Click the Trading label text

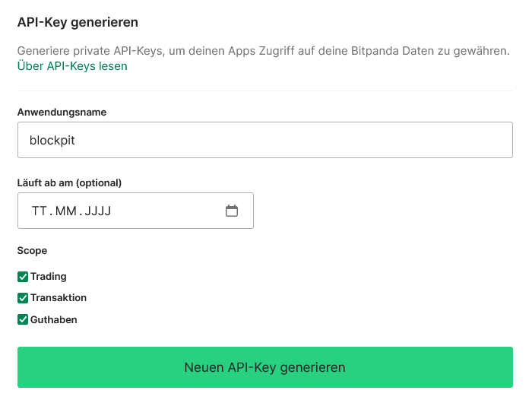tap(49, 277)
